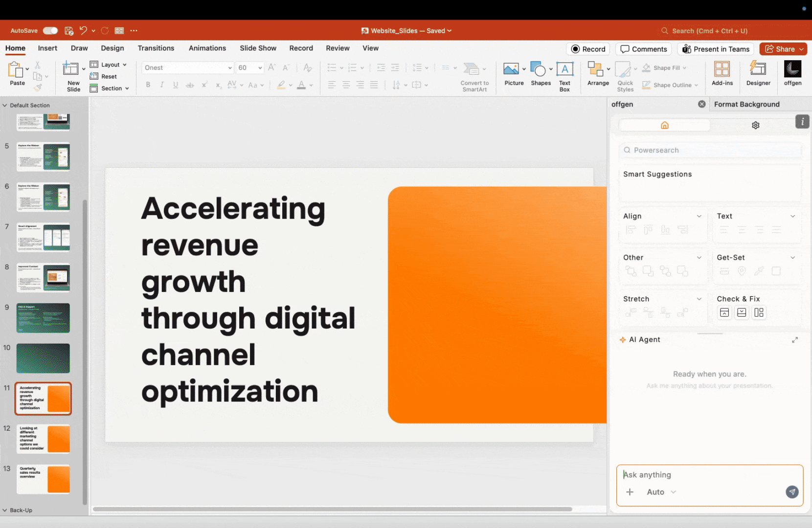Click the Designer icon in the ribbon
The height and width of the screenshot is (528, 812).
(758, 69)
